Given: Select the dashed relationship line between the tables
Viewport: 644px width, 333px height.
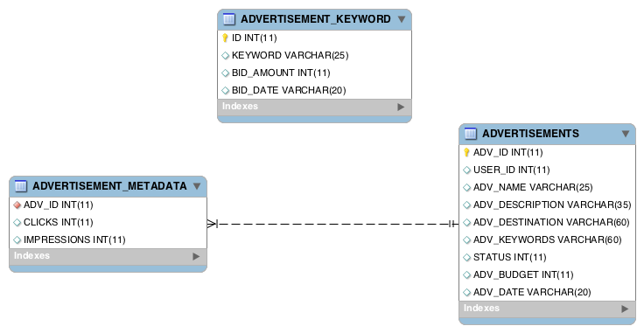Looking at the screenshot, I should coord(332,224).
